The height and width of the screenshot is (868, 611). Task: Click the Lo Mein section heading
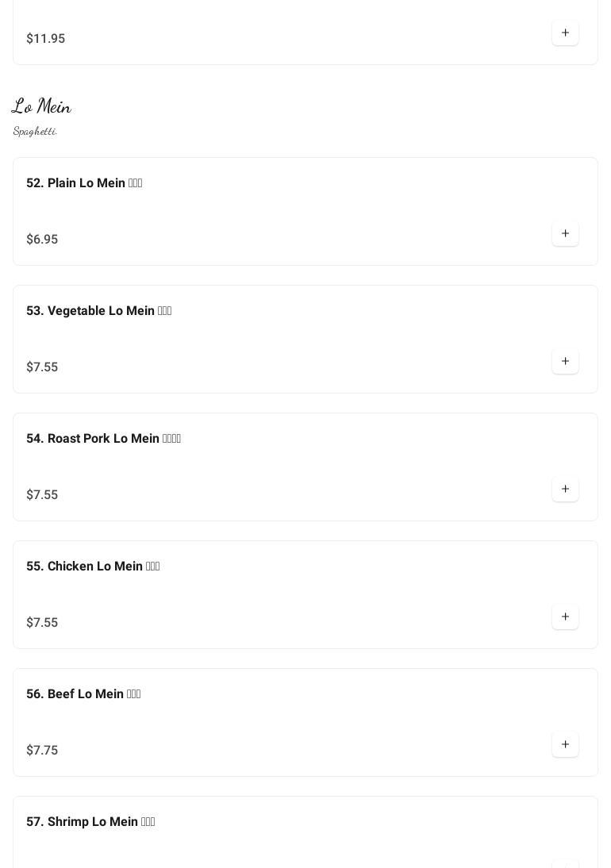[41, 106]
